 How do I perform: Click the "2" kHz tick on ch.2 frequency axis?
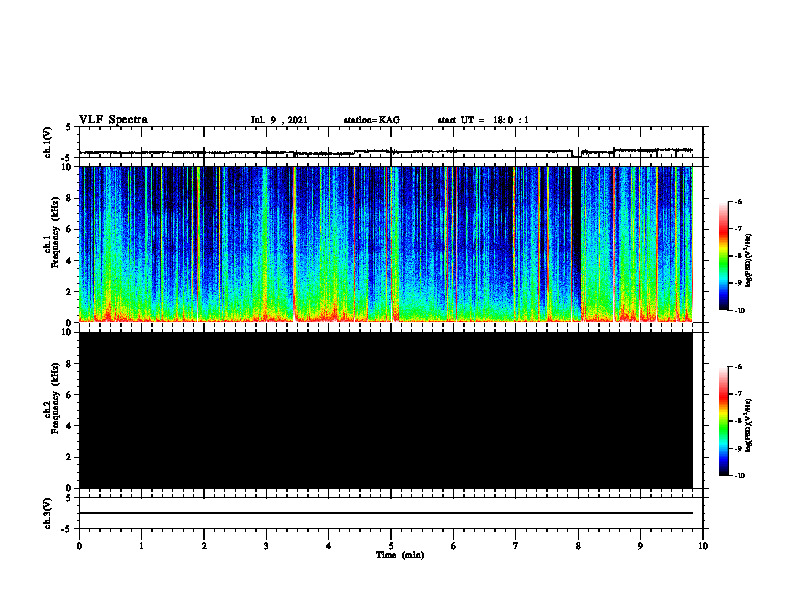point(70,457)
